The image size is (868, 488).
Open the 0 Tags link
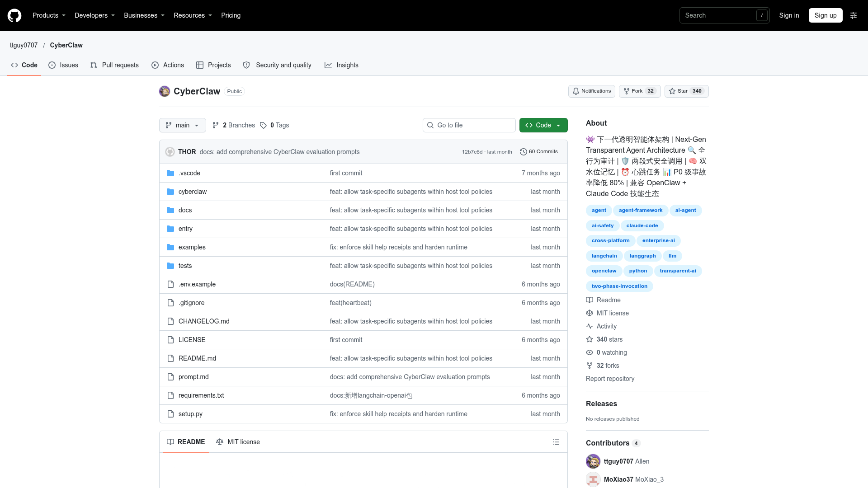274,125
